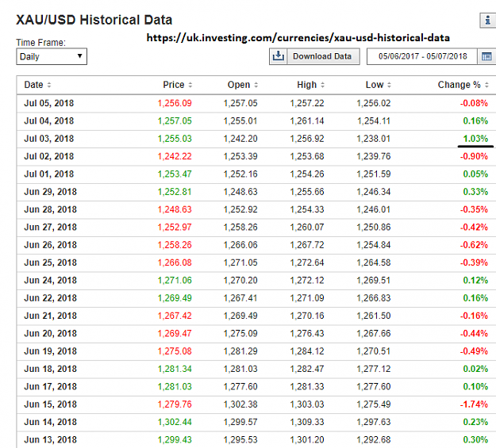
Task: Click the download arrow icon
Action: tap(278, 56)
